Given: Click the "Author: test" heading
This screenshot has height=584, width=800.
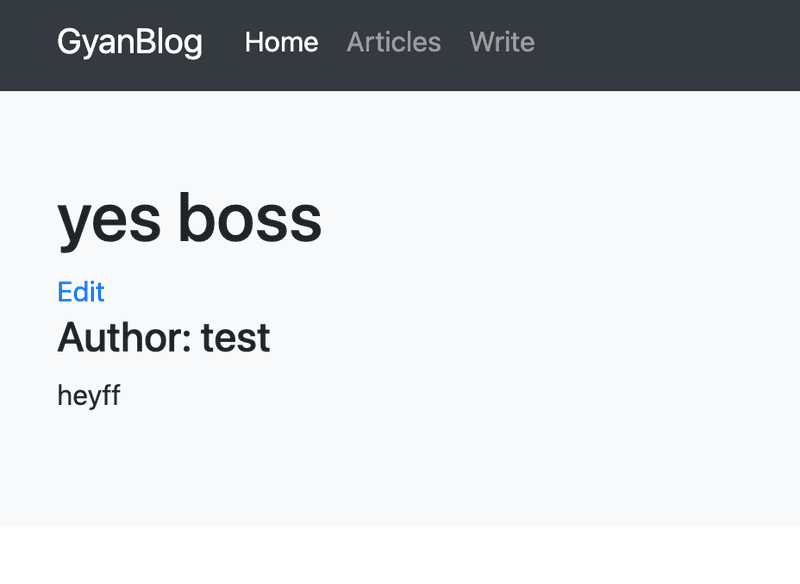Looking at the screenshot, I should pos(163,338).
